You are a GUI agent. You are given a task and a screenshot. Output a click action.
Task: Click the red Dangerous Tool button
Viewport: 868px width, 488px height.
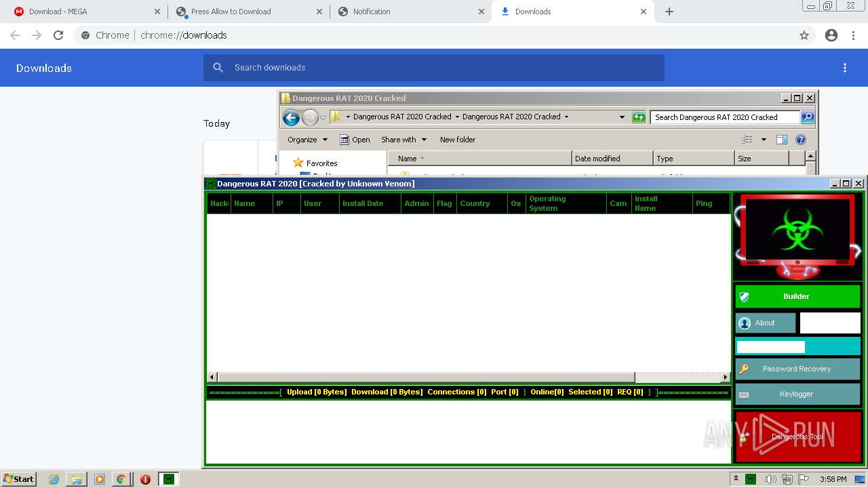tap(797, 436)
